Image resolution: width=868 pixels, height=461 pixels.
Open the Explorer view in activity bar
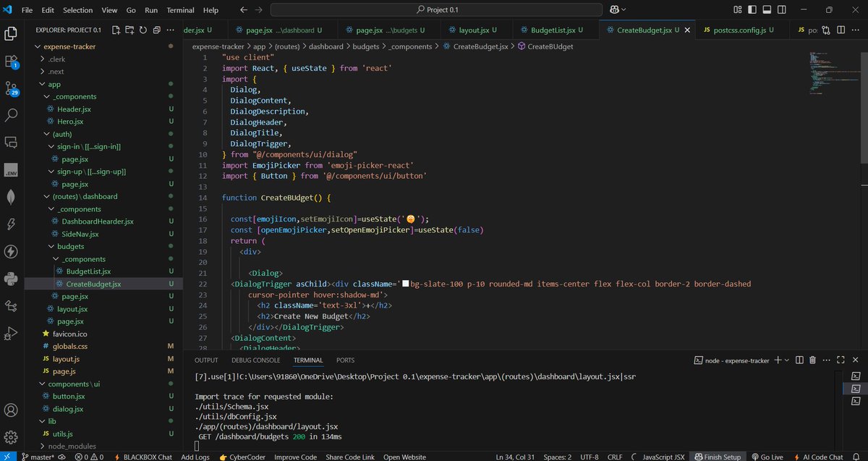click(11, 33)
